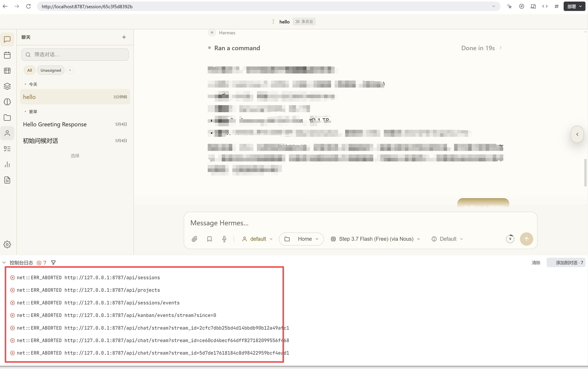Attach a file with the paperclip icon
The height and width of the screenshot is (369, 588).
[194, 239]
